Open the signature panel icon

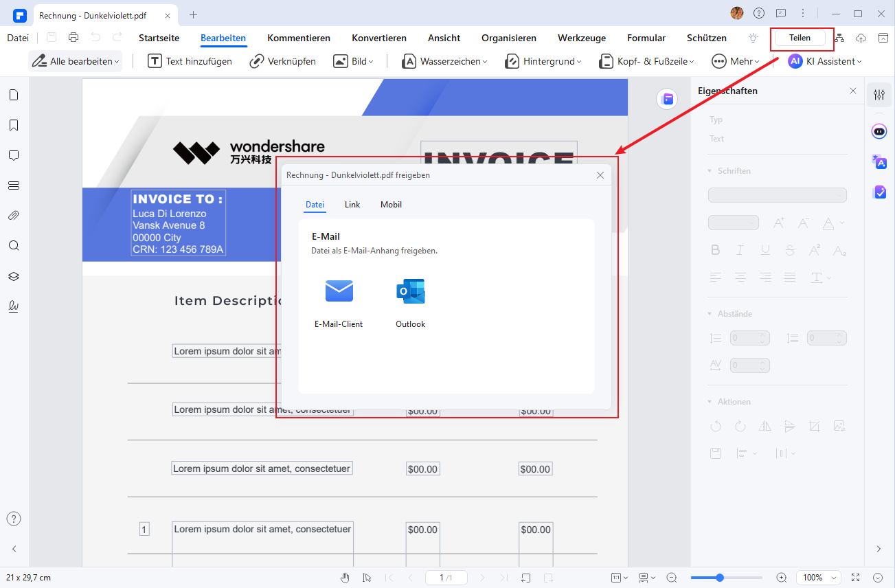click(x=14, y=306)
